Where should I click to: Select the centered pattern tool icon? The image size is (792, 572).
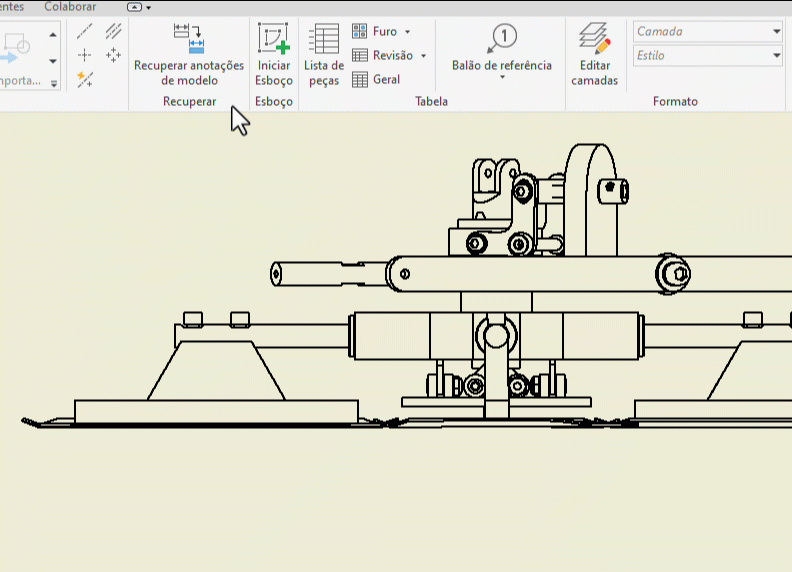point(113,55)
